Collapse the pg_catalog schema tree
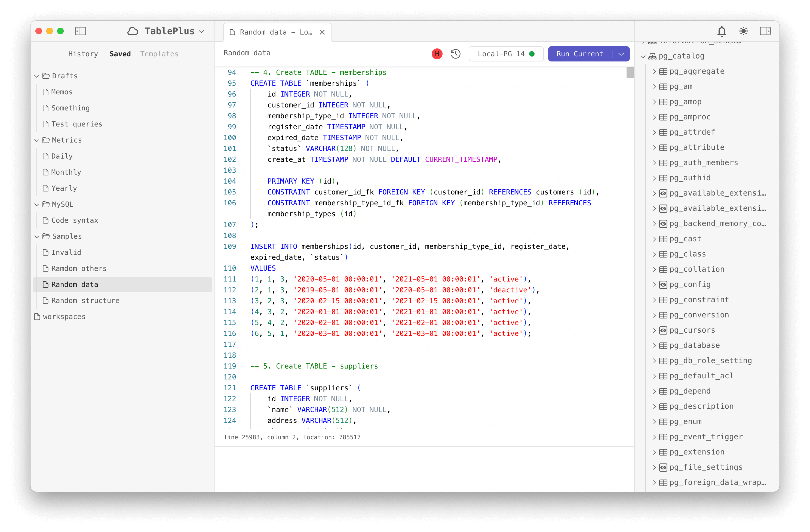810x532 pixels. [x=643, y=57]
